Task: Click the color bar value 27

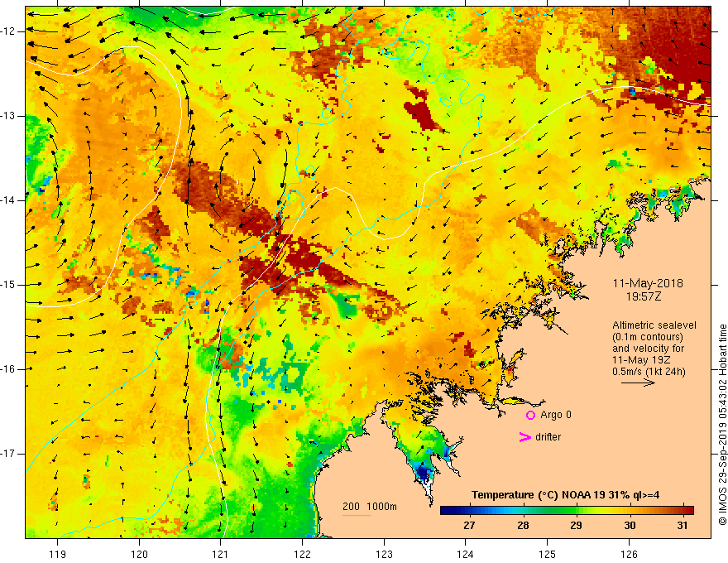Action: click(x=469, y=526)
